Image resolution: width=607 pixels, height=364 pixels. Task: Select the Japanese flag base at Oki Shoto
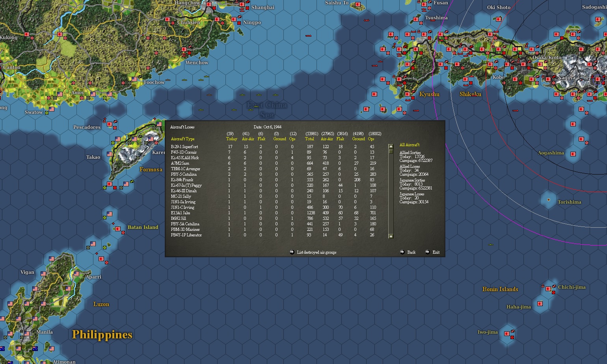coord(499,19)
